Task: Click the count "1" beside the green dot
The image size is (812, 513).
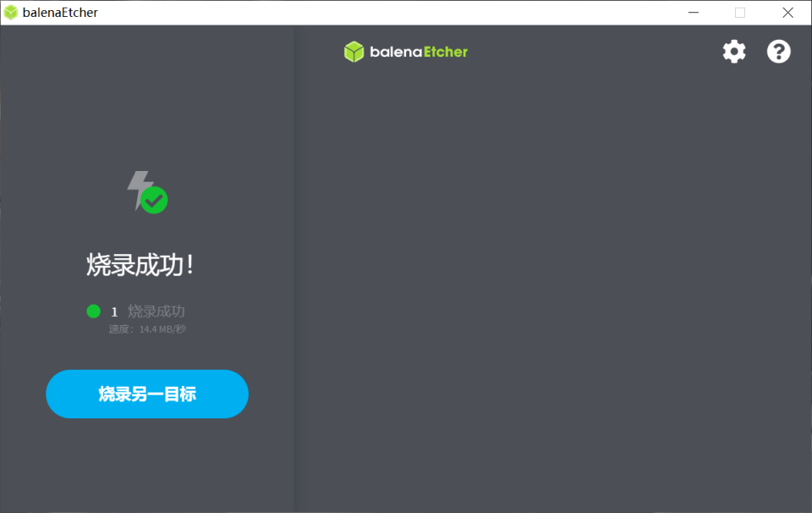Action: [x=114, y=311]
